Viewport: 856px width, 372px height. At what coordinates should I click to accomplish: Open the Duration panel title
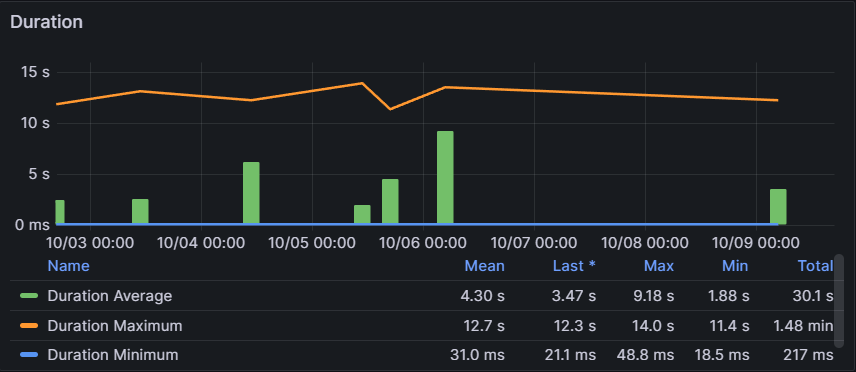tap(46, 22)
